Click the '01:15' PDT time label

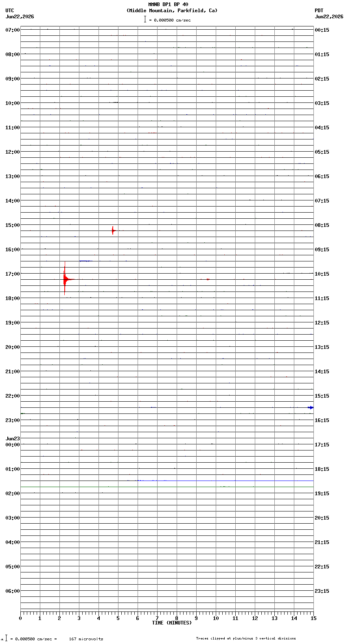pyautogui.click(x=322, y=54)
